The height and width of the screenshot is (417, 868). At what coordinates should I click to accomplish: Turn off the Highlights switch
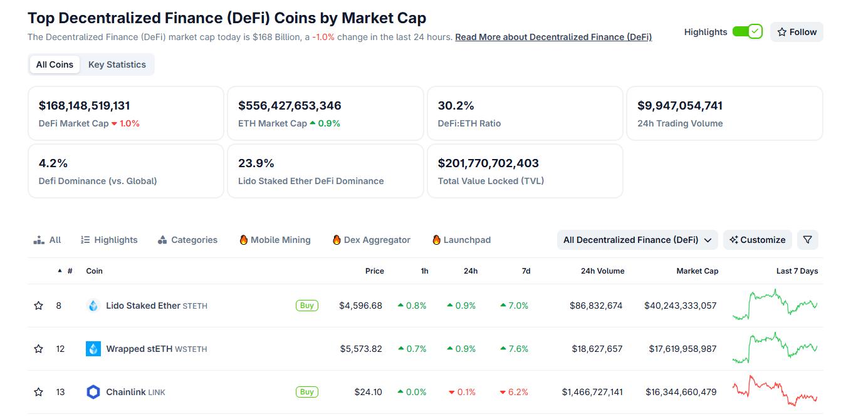pyautogui.click(x=747, y=32)
